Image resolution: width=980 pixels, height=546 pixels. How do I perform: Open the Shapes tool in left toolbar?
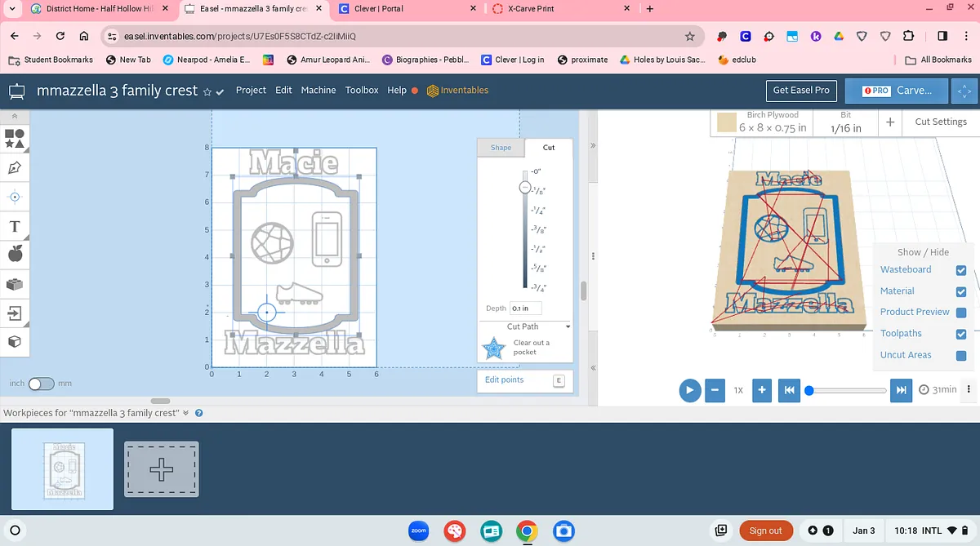point(15,138)
